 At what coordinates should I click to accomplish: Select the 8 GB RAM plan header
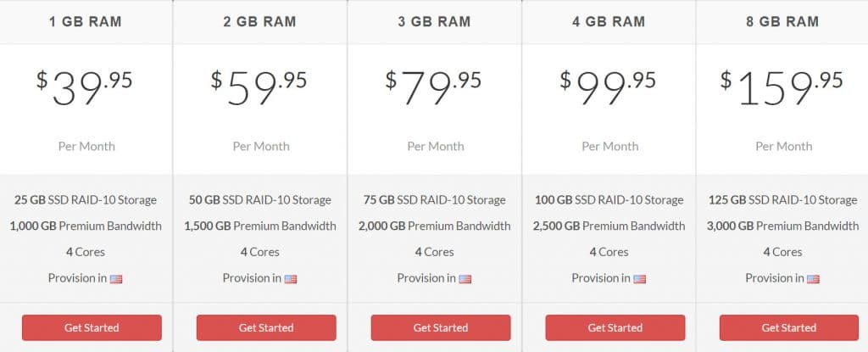(x=783, y=21)
